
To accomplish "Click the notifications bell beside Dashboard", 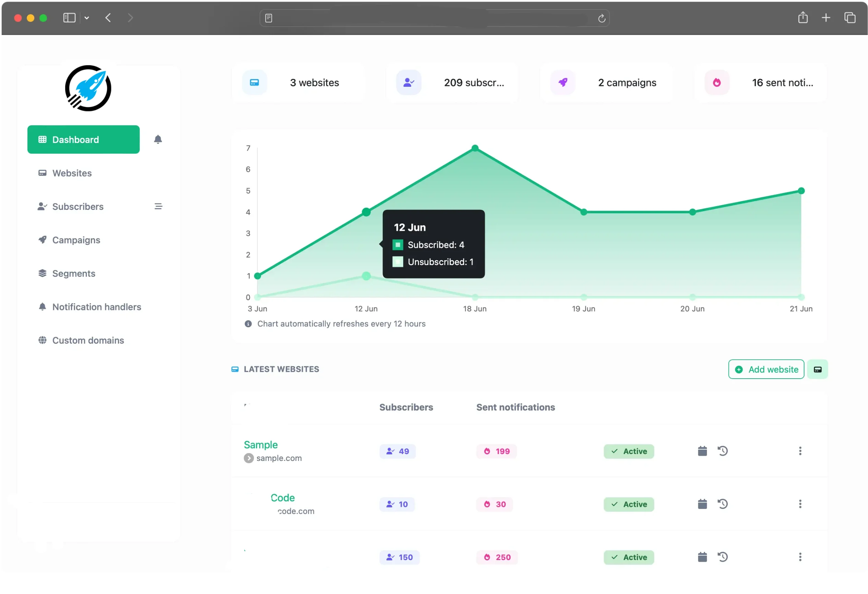I will 158,139.
